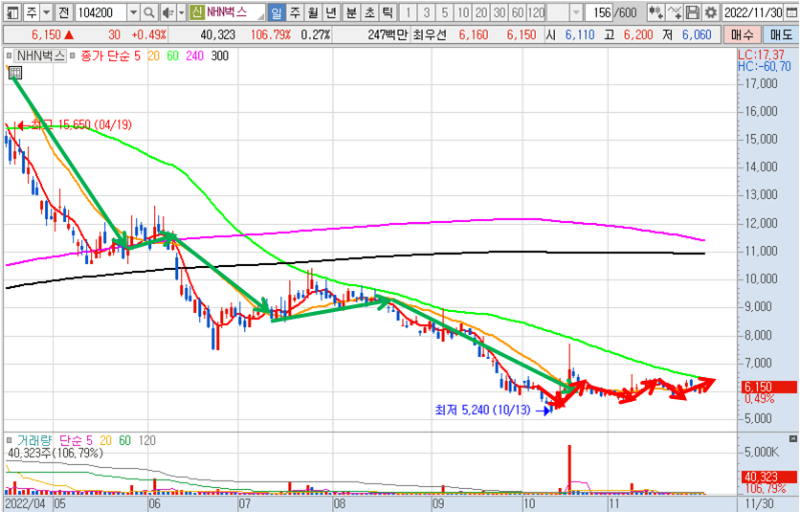Select the black 300 moving average legend

point(219,56)
